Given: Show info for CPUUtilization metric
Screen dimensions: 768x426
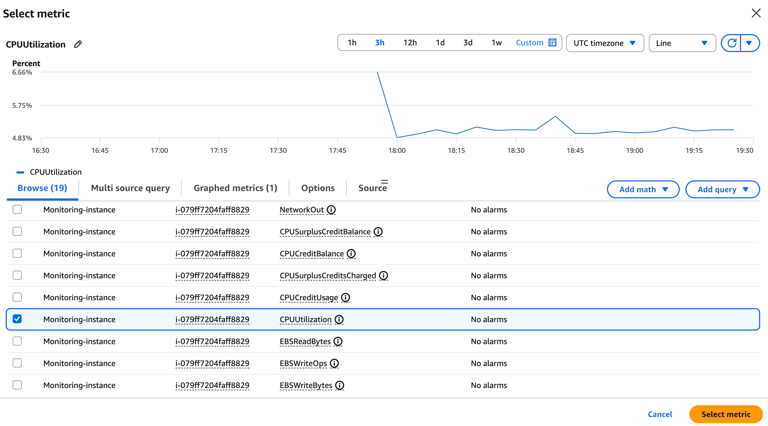Looking at the screenshot, I should [339, 320].
